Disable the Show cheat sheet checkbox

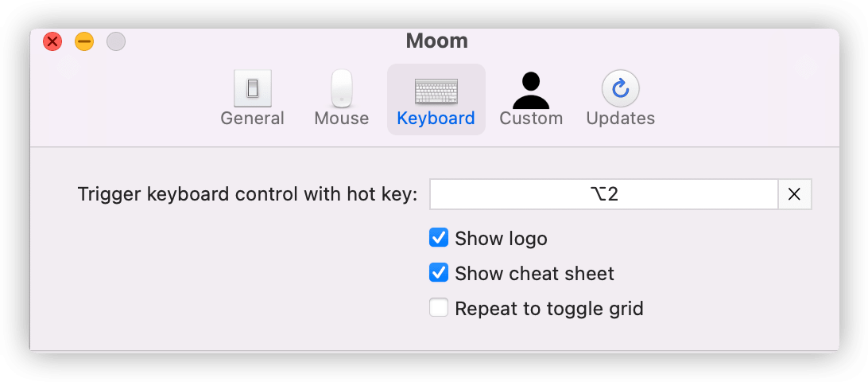click(439, 273)
